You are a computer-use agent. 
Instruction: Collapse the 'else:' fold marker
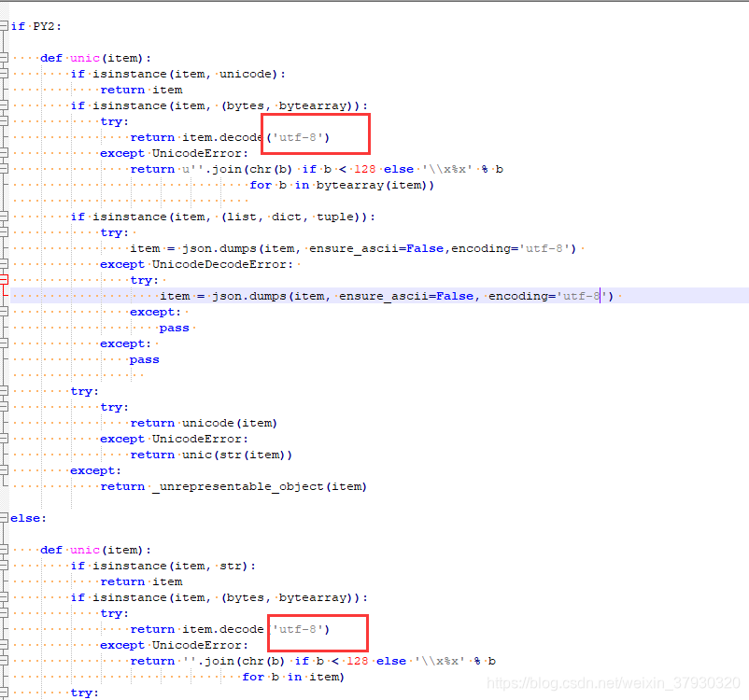(4, 518)
